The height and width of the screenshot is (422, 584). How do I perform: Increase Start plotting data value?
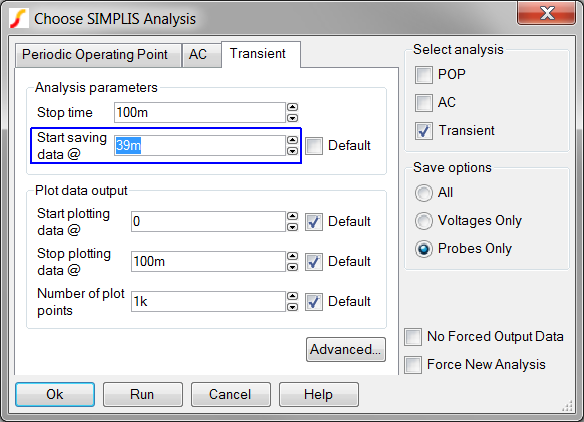[293, 216]
